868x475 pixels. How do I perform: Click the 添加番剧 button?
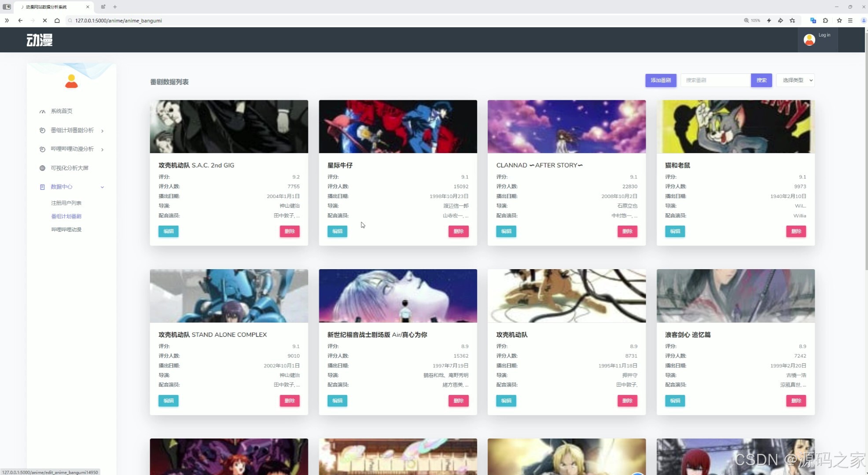661,80
